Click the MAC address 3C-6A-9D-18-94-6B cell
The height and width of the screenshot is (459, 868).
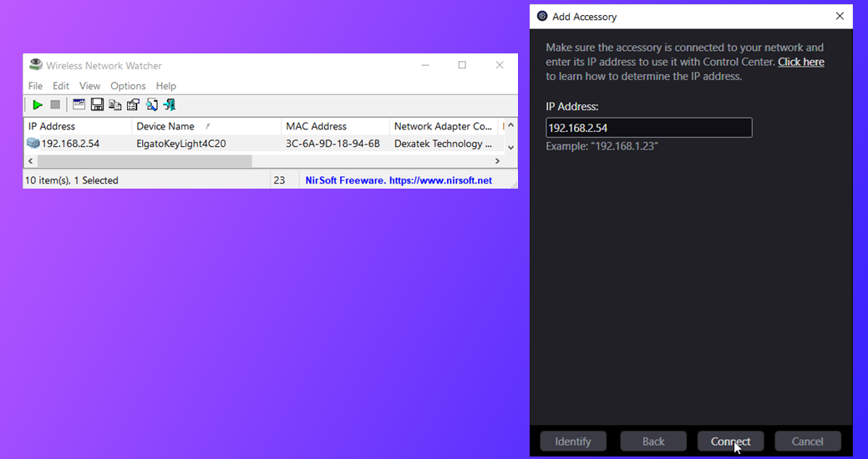pos(332,144)
